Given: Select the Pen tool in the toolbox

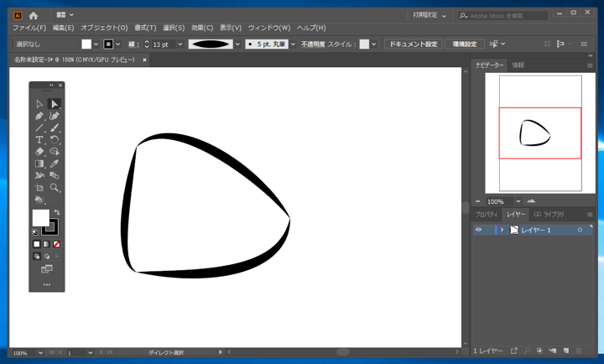Looking at the screenshot, I should [39, 116].
